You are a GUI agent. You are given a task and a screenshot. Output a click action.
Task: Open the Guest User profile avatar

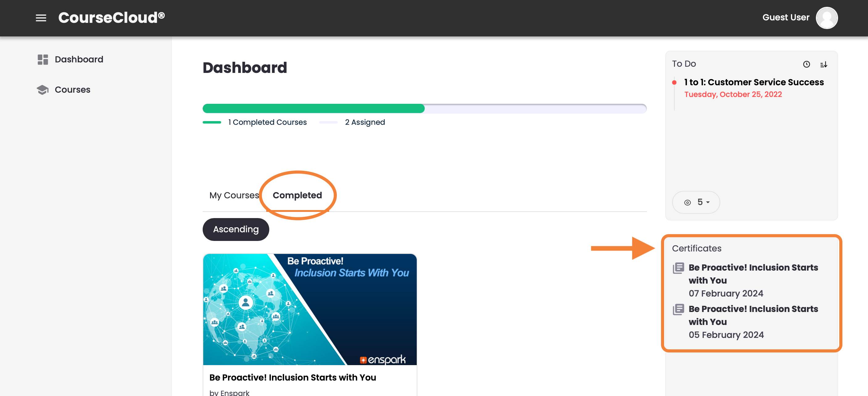[x=827, y=18]
